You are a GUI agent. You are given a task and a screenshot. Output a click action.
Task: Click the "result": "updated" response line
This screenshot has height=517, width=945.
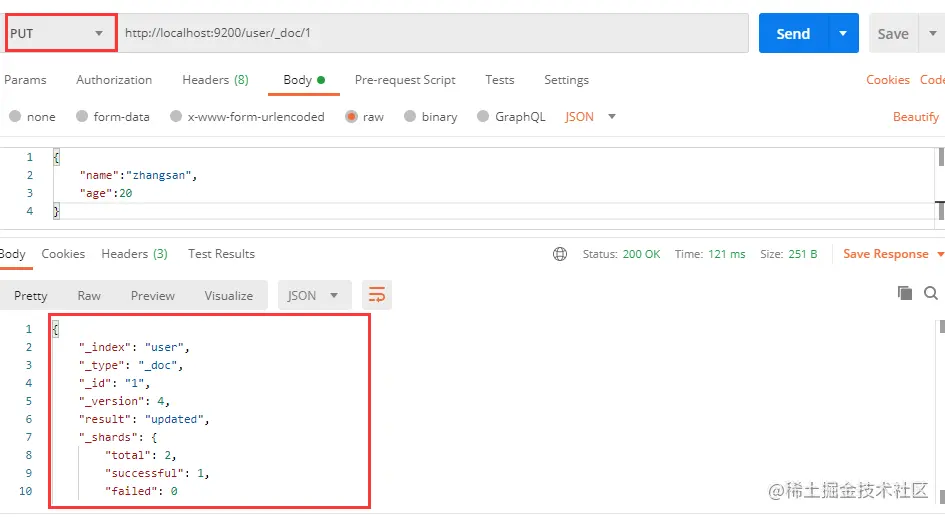[x=143, y=419]
